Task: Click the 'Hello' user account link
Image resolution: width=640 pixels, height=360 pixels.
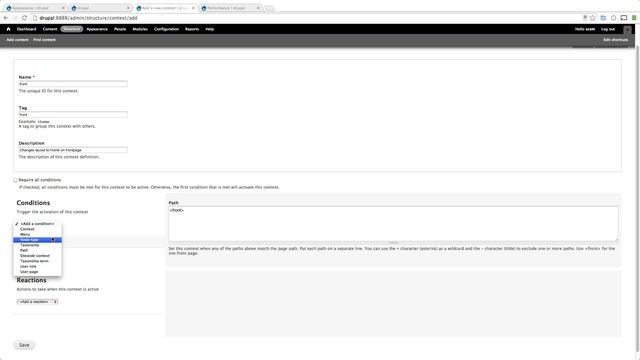Action: click(585, 29)
